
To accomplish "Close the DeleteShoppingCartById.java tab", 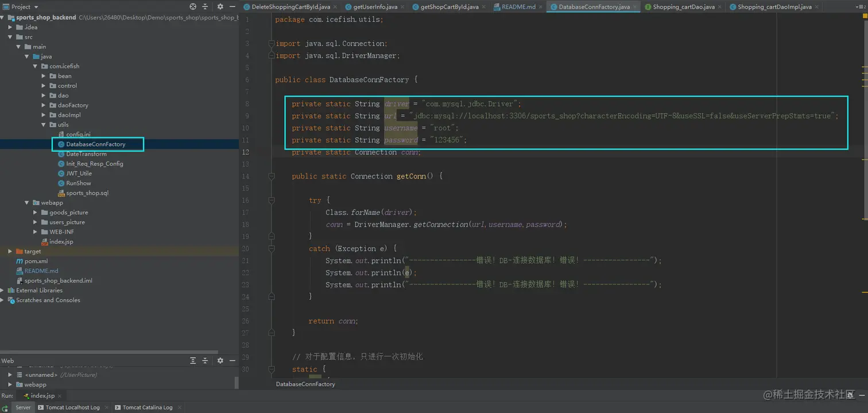I will (335, 7).
